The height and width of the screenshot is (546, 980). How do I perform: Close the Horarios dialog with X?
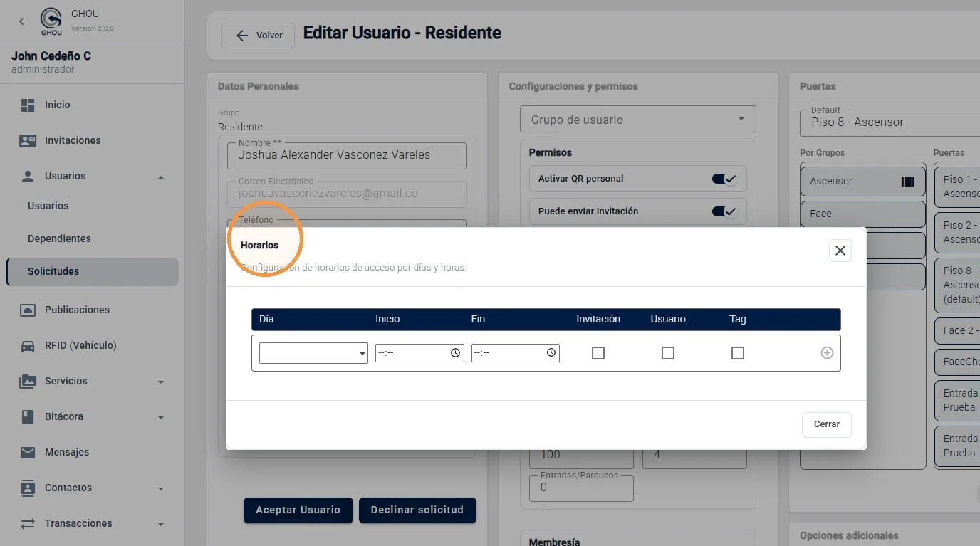(x=840, y=251)
